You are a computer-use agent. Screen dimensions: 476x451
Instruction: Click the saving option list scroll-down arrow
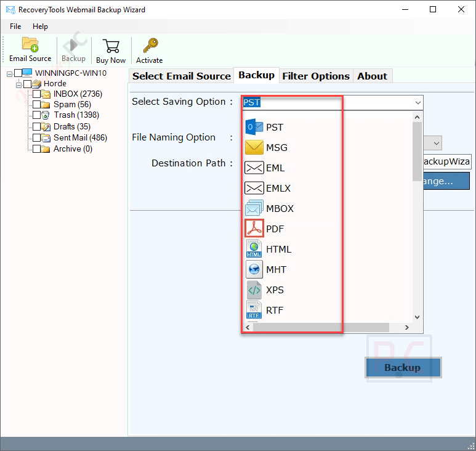[417, 317]
